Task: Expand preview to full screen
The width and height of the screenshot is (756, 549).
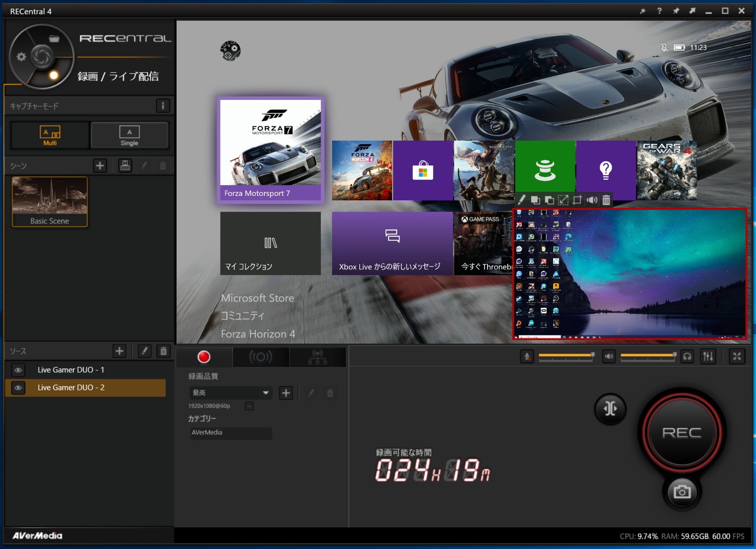Action: (x=737, y=356)
